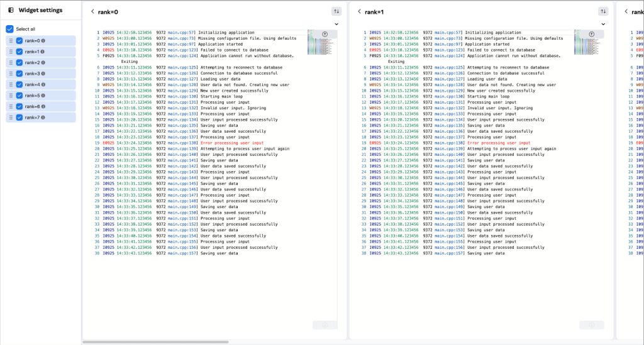The width and height of the screenshot is (644, 345).
Task: Click scroll-to-top arrow in rank=0 log
Action: pos(325,35)
